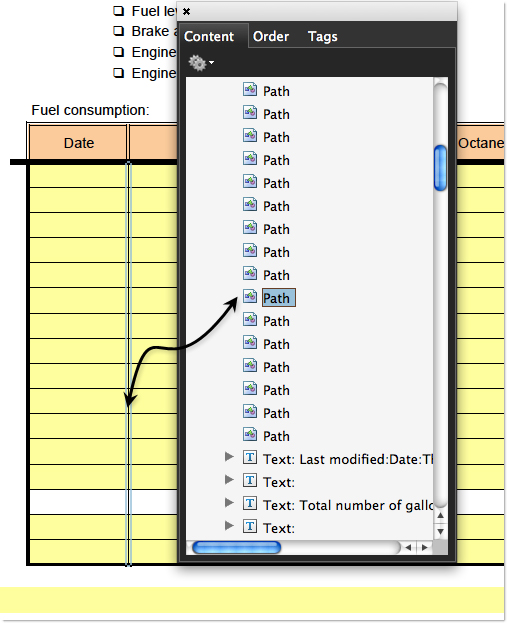Image resolution: width=508 pixels, height=624 pixels.
Task: Switch to the Tags tab
Action: click(x=323, y=37)
